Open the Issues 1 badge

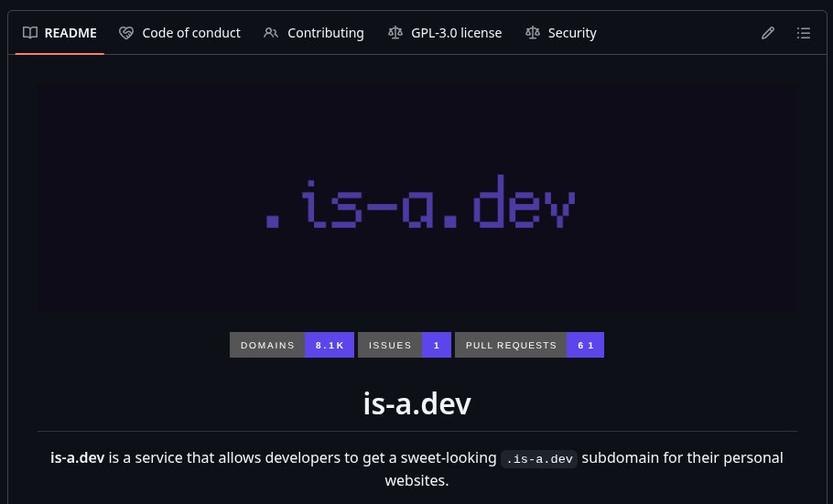click(x=405, y=345)
